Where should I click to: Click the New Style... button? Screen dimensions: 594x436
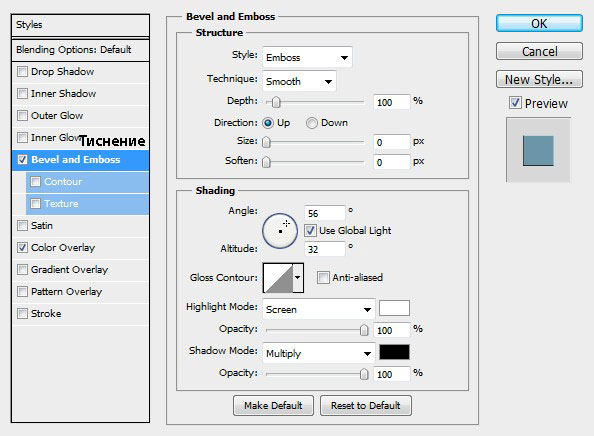click(x=539, y=79)
